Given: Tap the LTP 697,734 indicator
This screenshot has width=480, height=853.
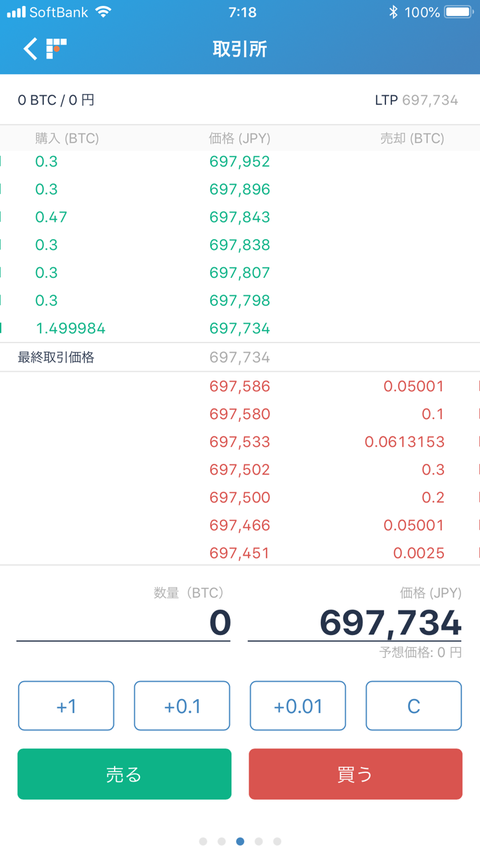Looking at the screenshot, I should point(416,100).
